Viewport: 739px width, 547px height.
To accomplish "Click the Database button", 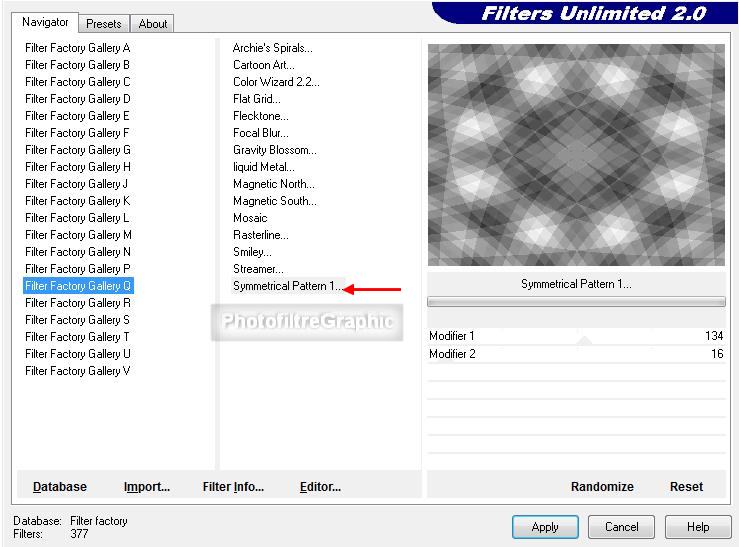I will (60, 487).
